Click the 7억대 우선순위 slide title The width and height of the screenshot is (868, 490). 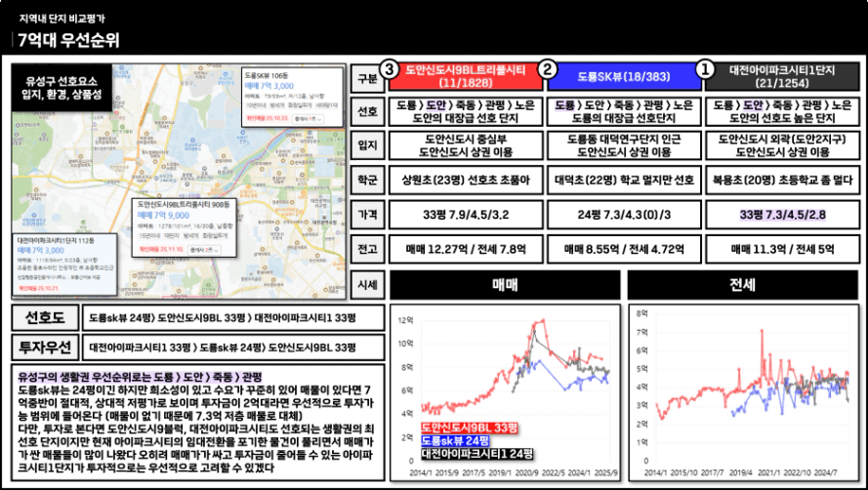(68, 40)
